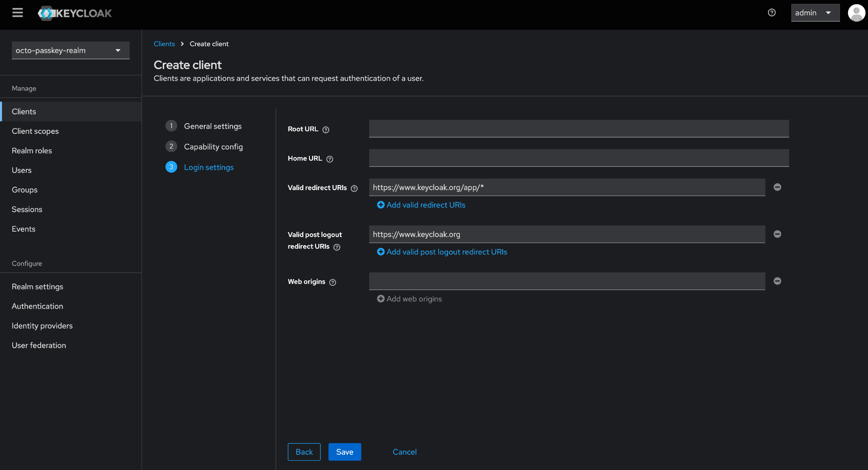Open the octo-passkey-realm realm selector
The height and width of the screenshot is (470, 868).
tap(70, 50)
